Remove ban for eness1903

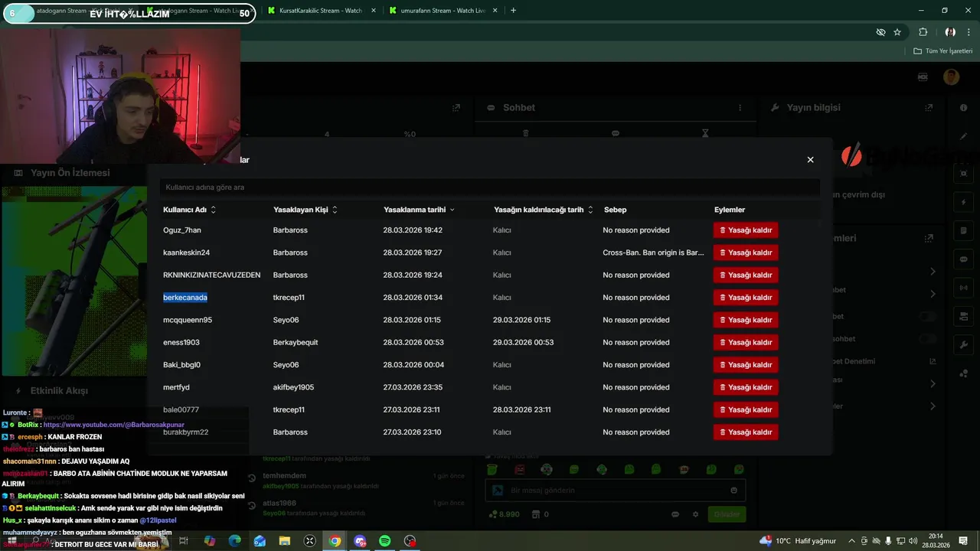point(746,342)
